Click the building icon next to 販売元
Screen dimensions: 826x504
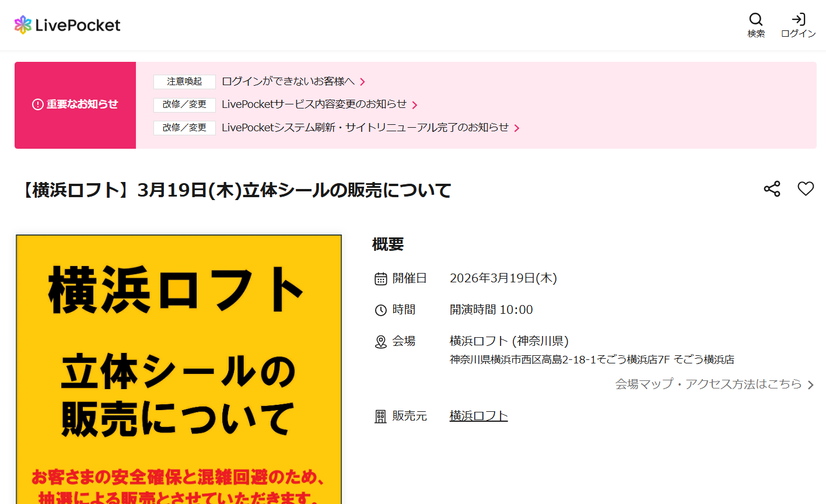click(x=380, y=416)
